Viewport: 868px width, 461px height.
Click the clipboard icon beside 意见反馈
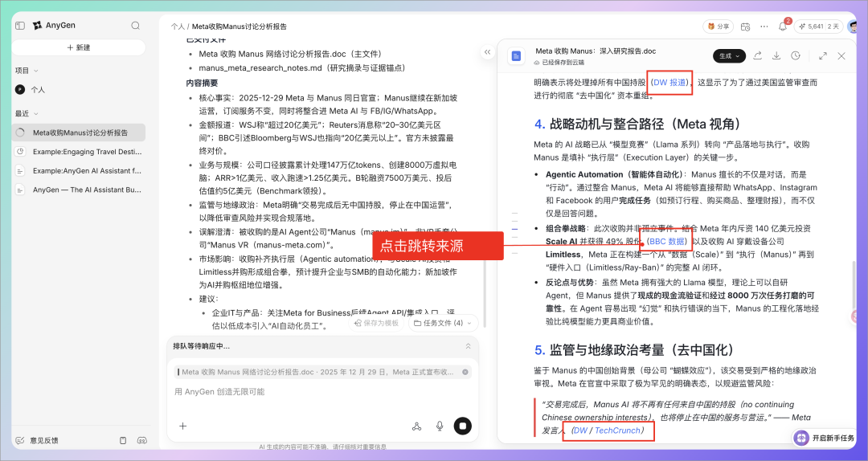point(123,441)
